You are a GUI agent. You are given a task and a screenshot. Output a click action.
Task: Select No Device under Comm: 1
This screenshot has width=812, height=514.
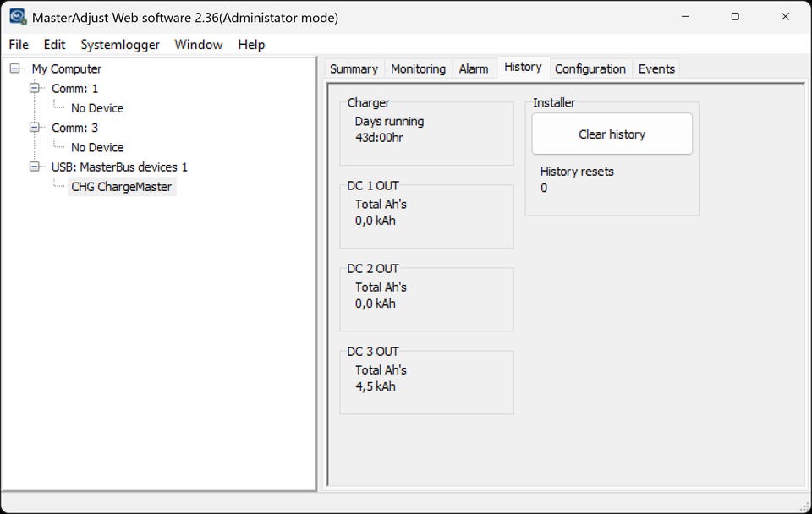click(x=97, y=108)
